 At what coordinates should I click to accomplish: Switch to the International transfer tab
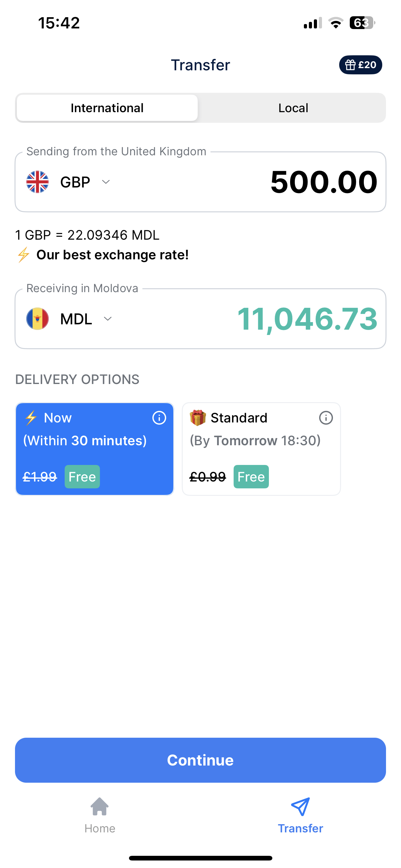[x=107, y=108]
